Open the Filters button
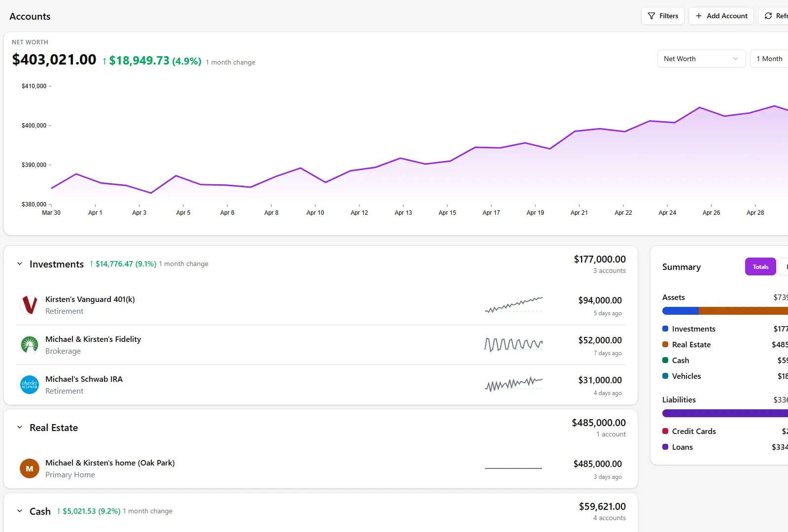The width and height of the screenshot is (788, 532). [x=662, y=16]
